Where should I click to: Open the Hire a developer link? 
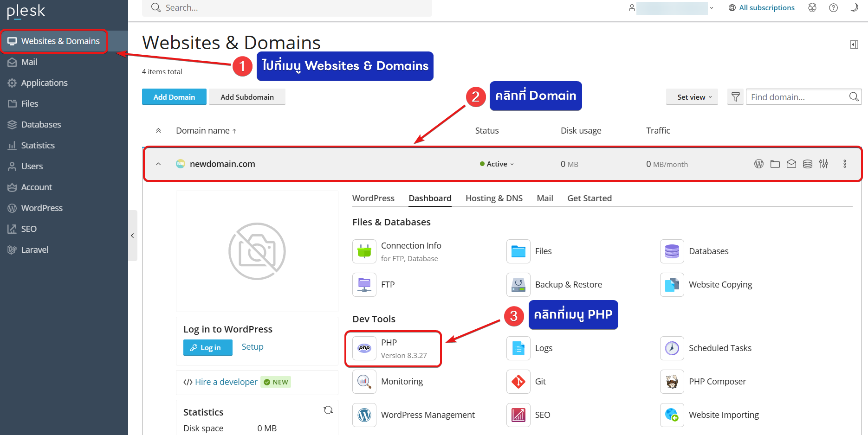pos(226,382)
